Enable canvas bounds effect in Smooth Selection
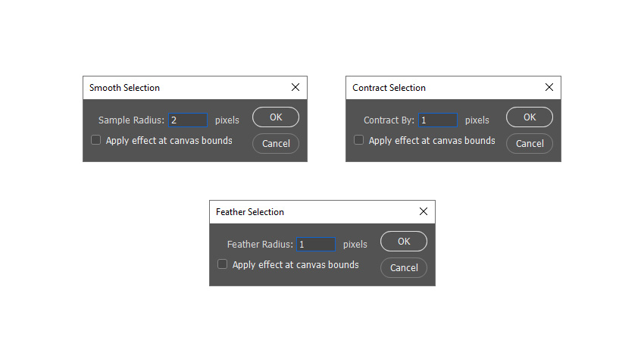The image size is (644, 362). 96,140
